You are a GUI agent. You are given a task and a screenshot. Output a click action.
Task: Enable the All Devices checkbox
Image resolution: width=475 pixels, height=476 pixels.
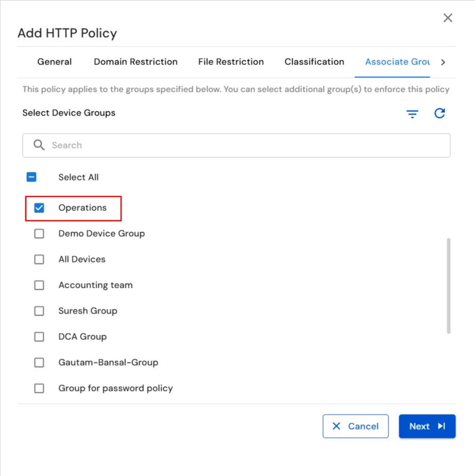(x=39, y=259)
